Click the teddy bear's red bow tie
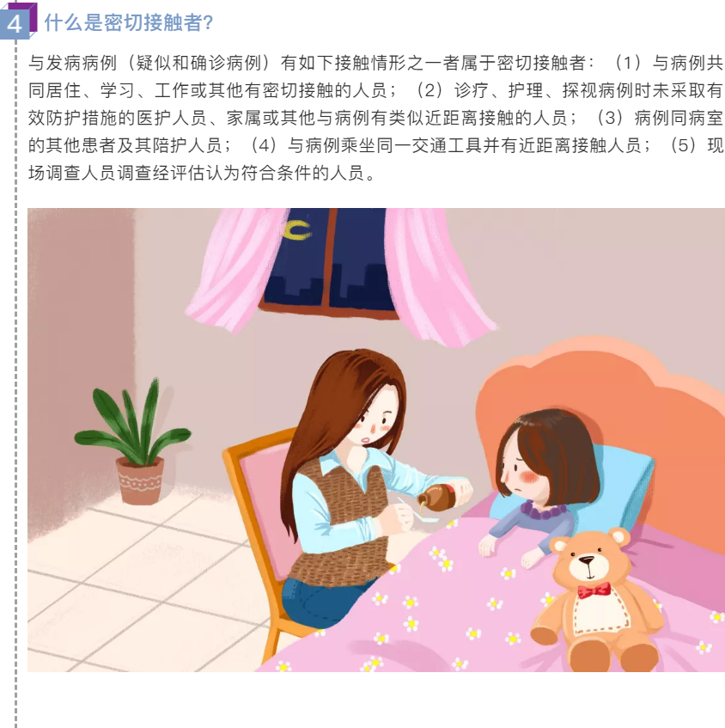 (x=594, y=590)
